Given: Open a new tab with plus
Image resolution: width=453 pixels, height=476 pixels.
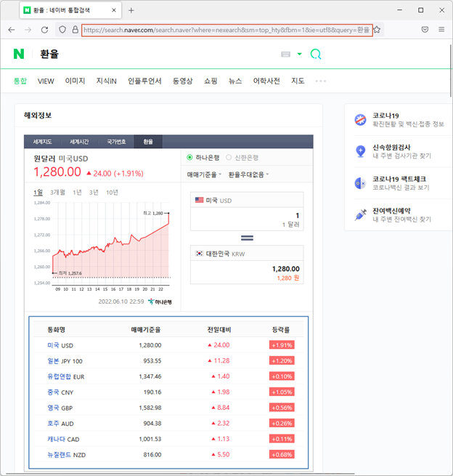Looking at the screenshot, I should [131, 11].
